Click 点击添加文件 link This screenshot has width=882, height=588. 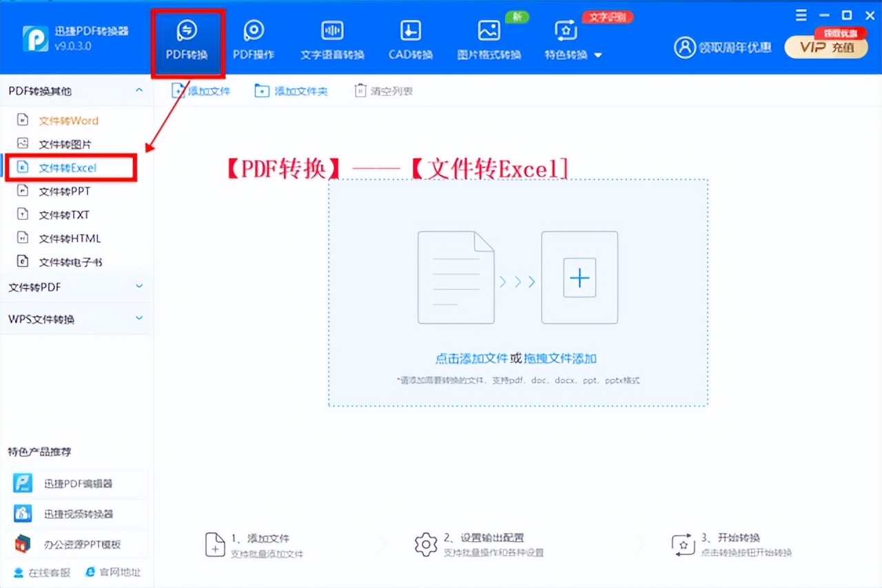coord(471,358)
